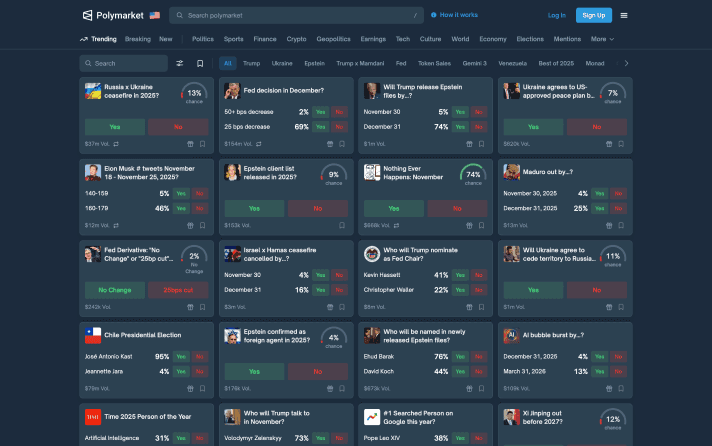The image size is (712, 446).
Task: Choose No Change on Fed Derivative market
Action: coord(115,290)
